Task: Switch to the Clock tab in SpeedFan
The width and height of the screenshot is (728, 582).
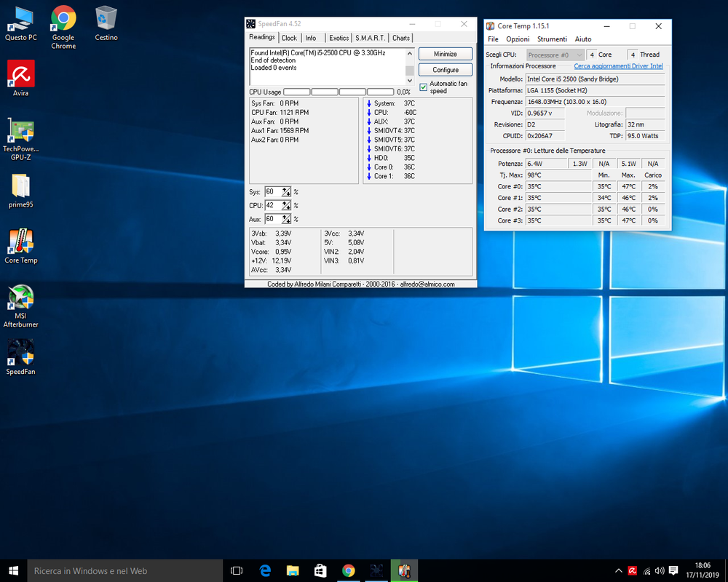Action: coord(289,38)
